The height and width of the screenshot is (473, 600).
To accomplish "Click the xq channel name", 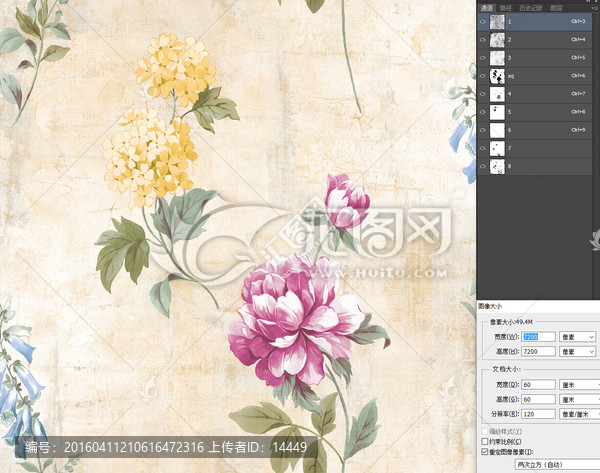I will click(x=511, y=76).
